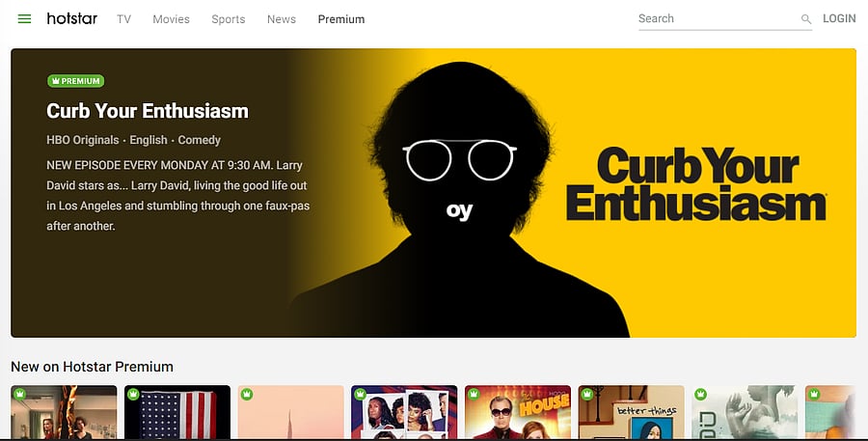Screen dimensions: 868x441
Task: Select the Premium tab
Action: coord(341,19)
